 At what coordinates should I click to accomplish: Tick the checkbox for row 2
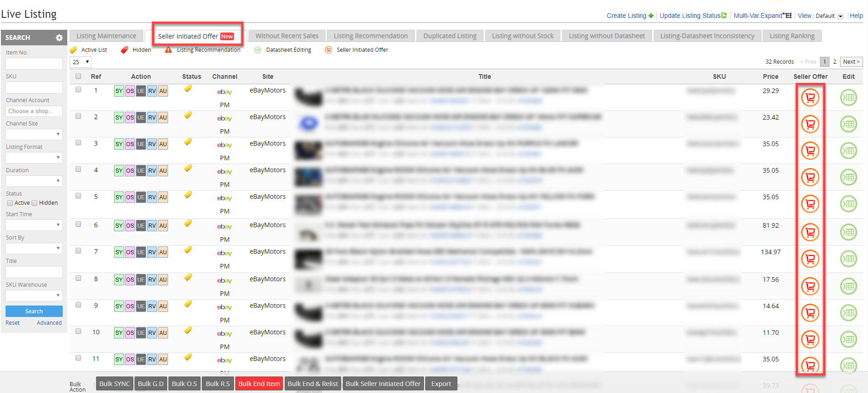pos(78,116)
